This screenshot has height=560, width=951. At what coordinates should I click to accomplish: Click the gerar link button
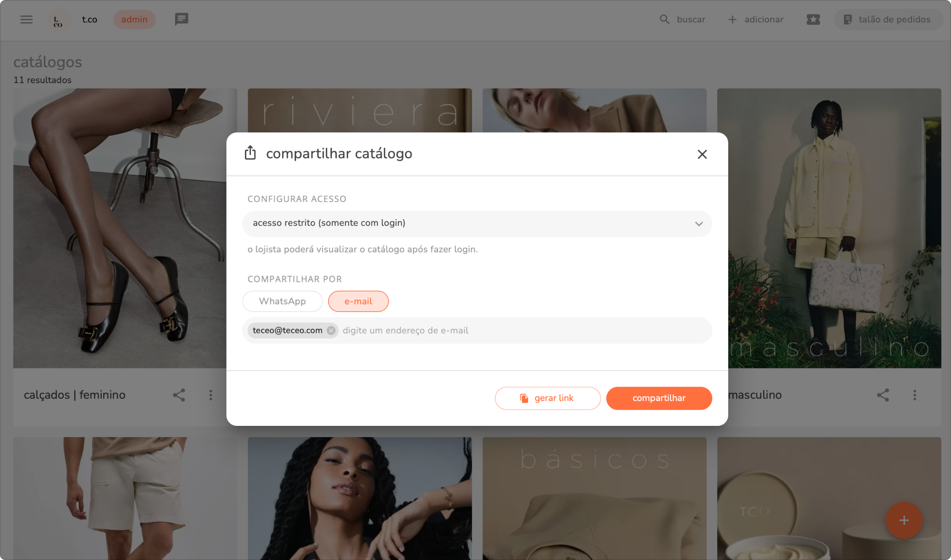[547, 398]
